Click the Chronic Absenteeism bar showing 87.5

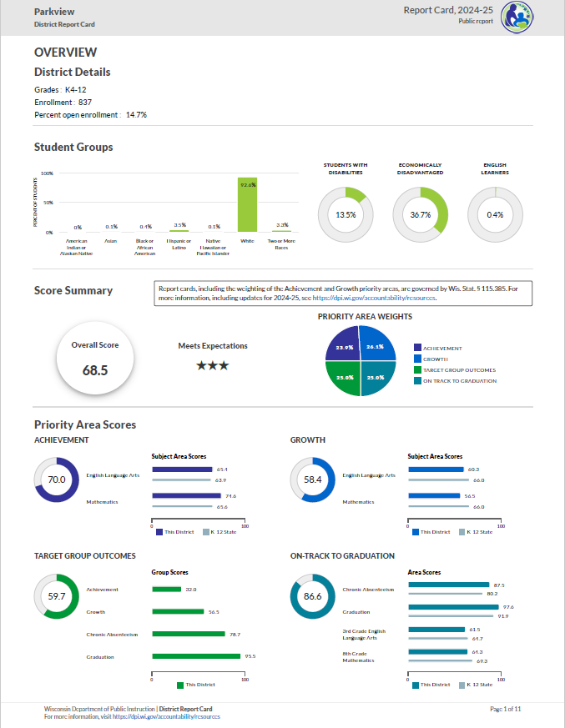(448, 585)
